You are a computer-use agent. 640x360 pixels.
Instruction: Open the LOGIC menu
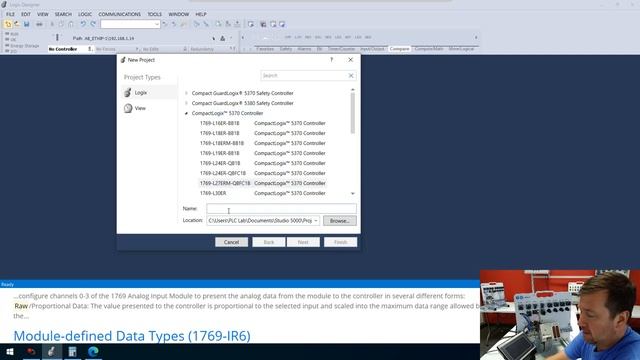pos(85,14)
